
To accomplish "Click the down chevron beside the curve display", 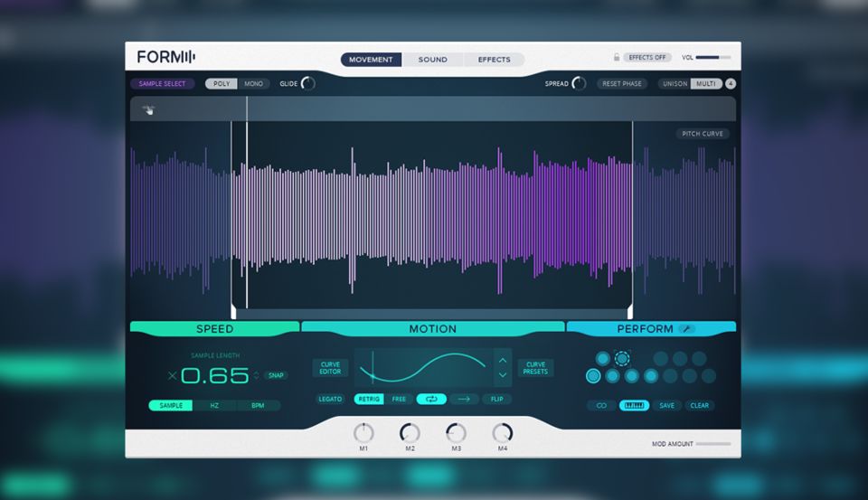I will click(503, 375).
